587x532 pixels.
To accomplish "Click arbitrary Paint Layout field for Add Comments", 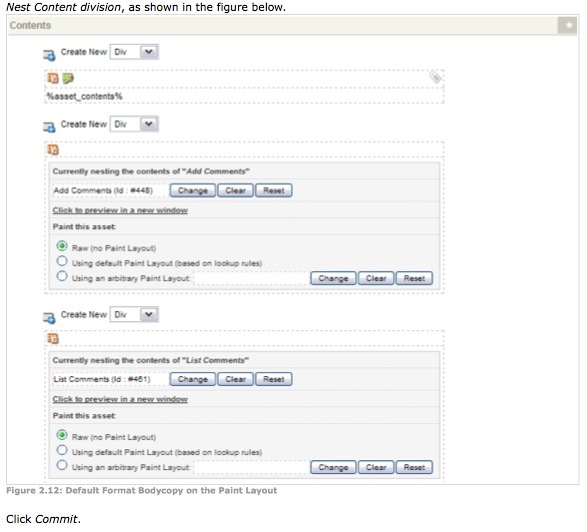I will [x=252, y=279].
